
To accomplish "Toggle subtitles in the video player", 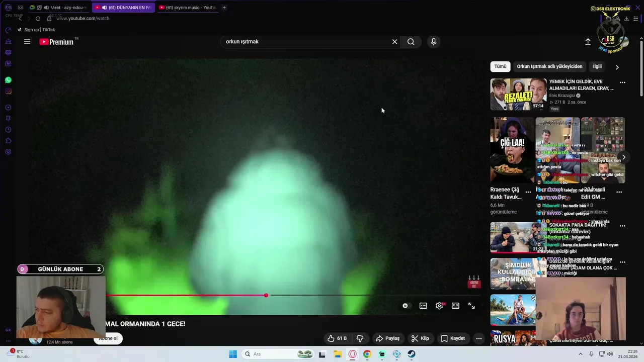I will (423, 306).
